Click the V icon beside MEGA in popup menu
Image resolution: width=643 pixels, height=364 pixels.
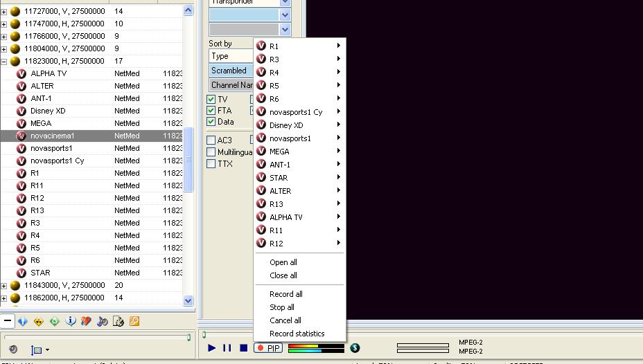click(x=261, y=151)
